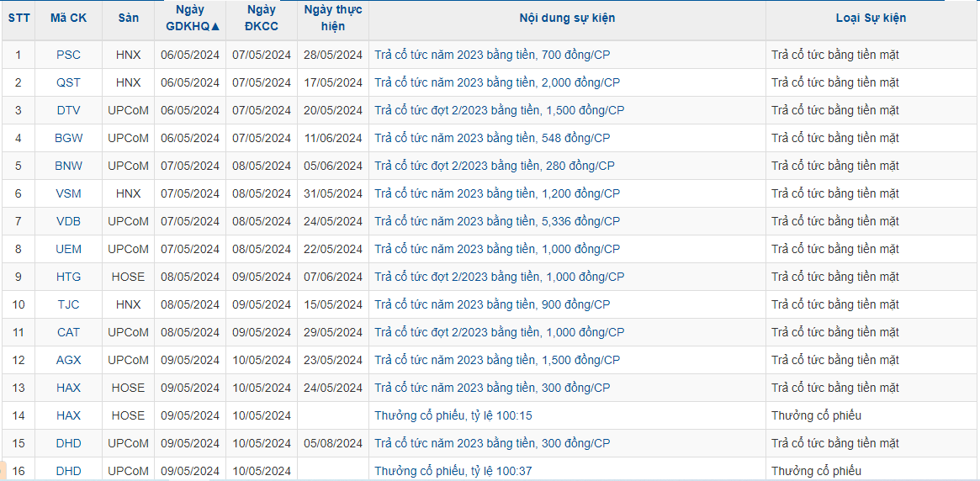Open the DTV stock code link
980x481 pixels.
point(68,110)
